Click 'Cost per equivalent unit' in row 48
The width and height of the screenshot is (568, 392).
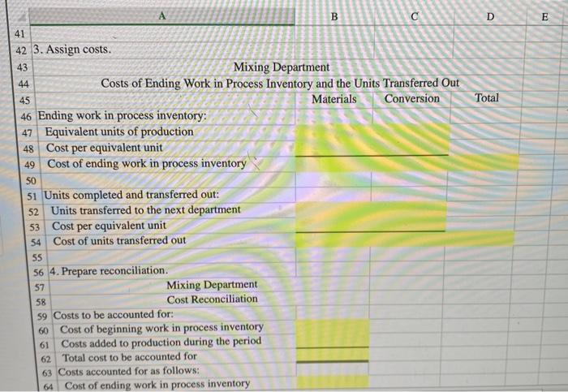(105, 148)
